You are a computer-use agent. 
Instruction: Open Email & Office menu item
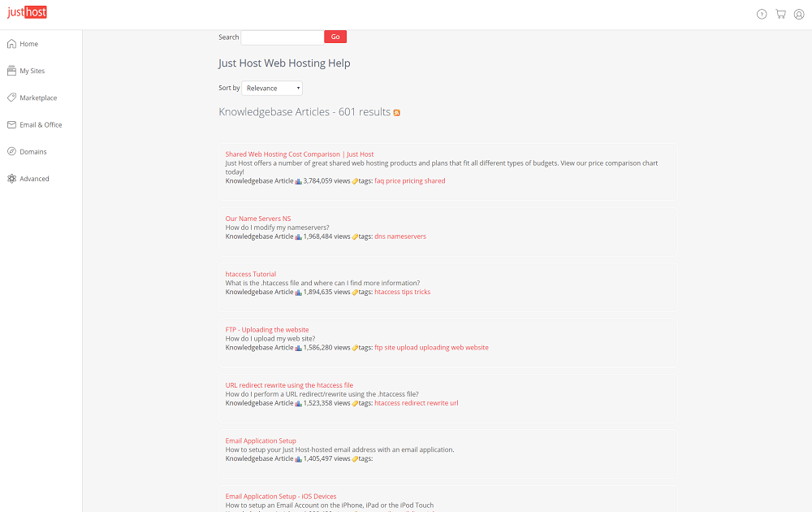[41, 125]
